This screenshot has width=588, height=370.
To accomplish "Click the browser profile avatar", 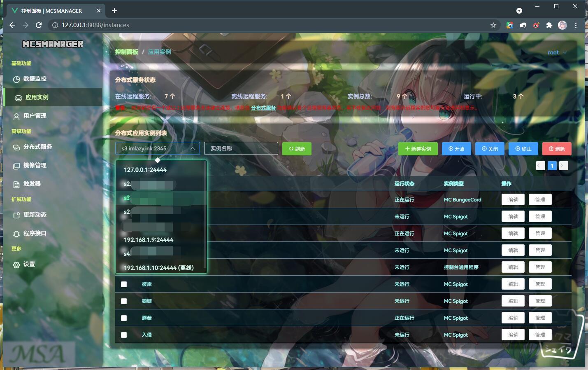I will pos(562,25).
